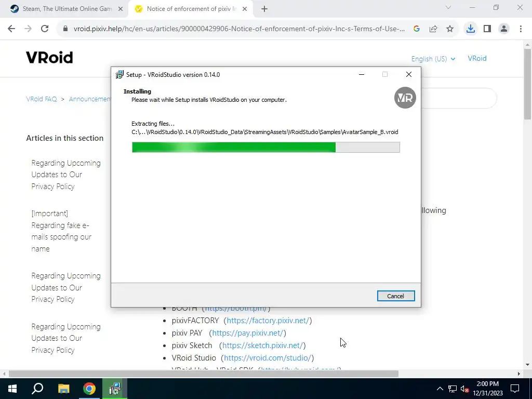
Task: Open the Chrome three-dot menu
Action: coord(521,29)
